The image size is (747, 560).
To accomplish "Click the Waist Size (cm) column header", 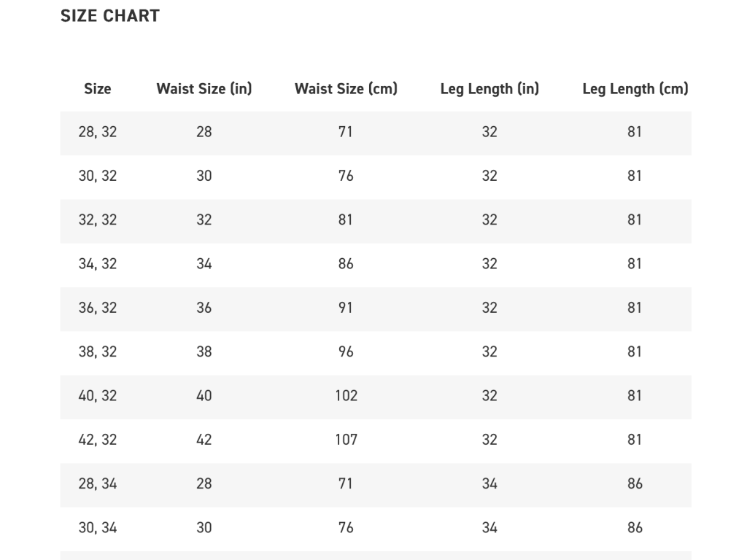I will click(346, 89).
